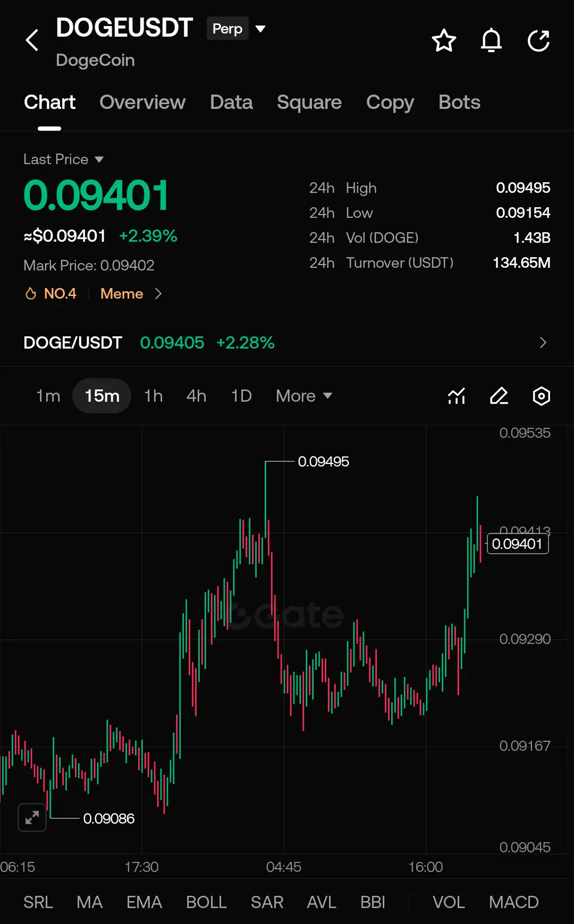Tap the 16:00 time axis label

click(426, 867)
